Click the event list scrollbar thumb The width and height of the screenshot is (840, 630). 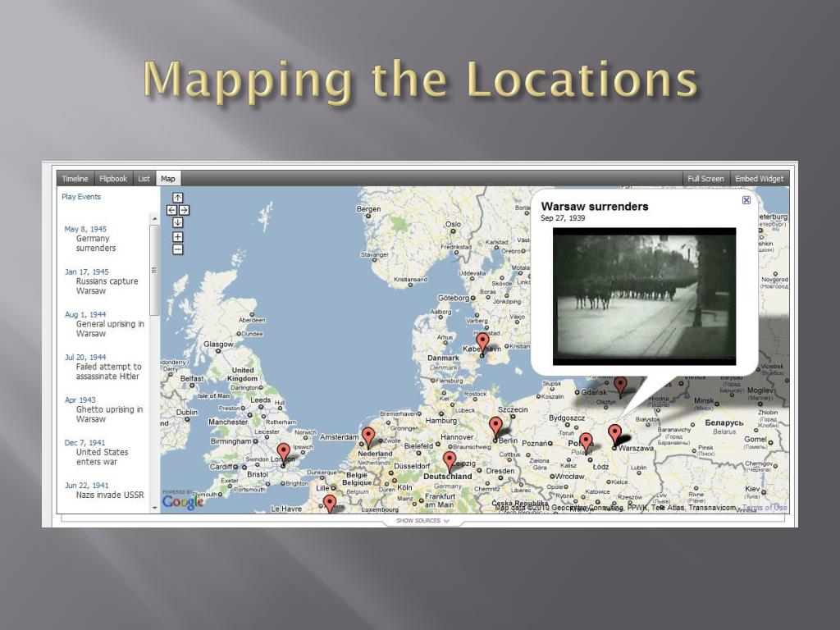click(x=154, y=270)
